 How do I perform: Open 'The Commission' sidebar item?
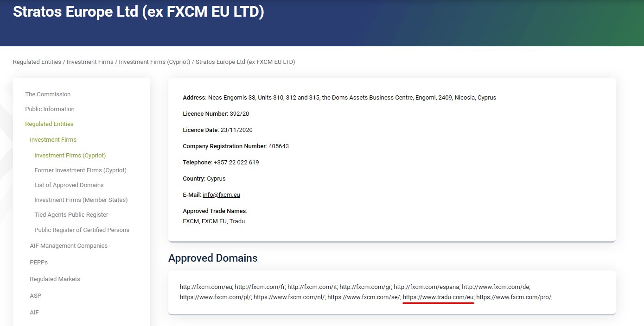48,94
